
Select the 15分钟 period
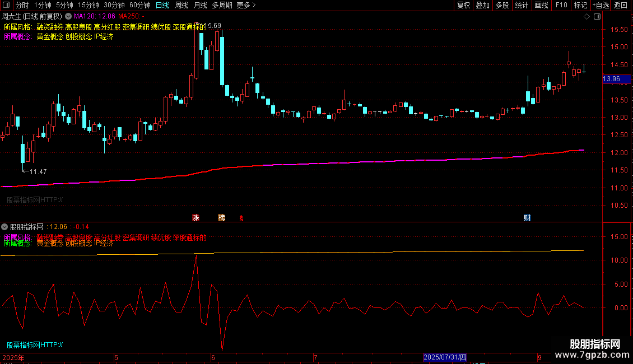(89, 5)
